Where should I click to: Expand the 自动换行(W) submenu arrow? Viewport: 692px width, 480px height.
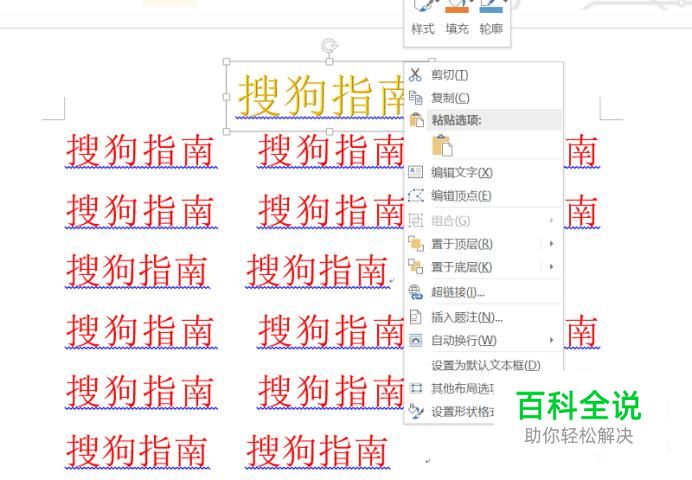tap(552, 340)
